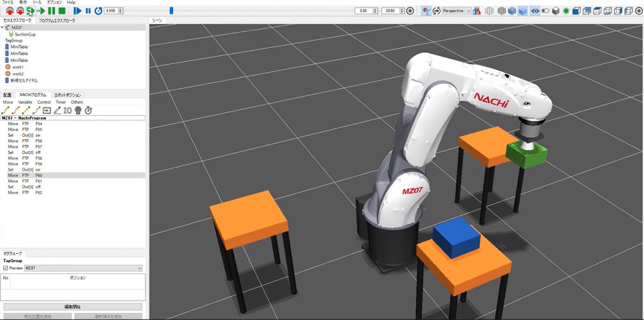The width and height of the screenshot is (644, 320).
Task: Toggle the Preview checkbox
Action: tap(6, 268)
